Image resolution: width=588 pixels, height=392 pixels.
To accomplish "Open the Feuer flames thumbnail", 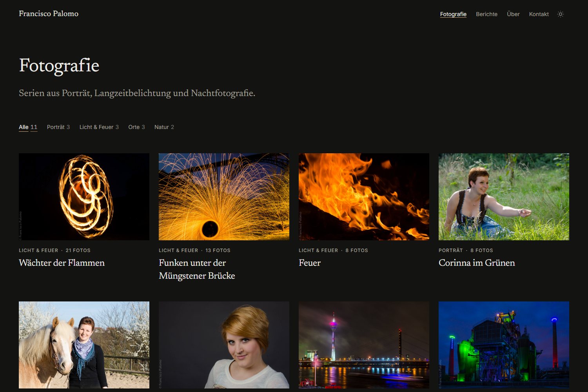I will pyautogui.click(x=364, y=197).
